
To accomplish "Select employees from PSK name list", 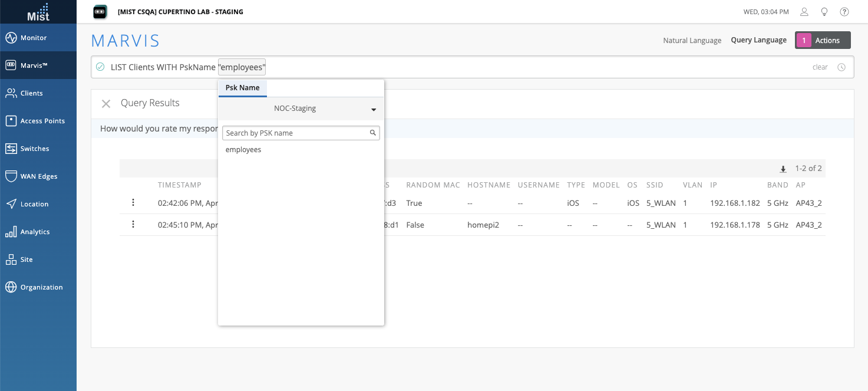I will click(x=243, y=150).
